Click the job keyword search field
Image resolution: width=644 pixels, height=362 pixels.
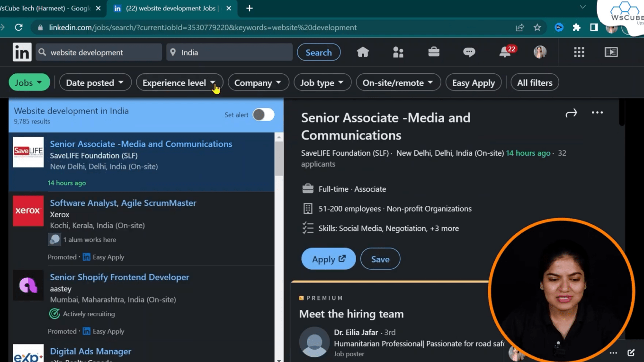99,53
